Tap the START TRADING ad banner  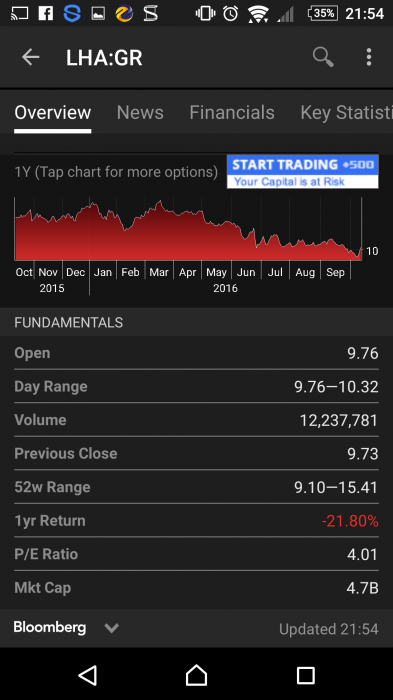click(303, 172)
